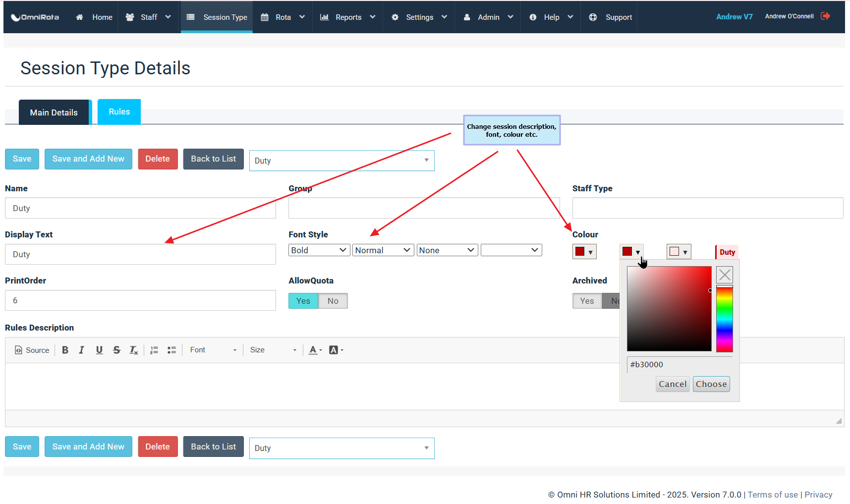Switch to the Rules tab
850x504 pixels.
coord(119,112)
